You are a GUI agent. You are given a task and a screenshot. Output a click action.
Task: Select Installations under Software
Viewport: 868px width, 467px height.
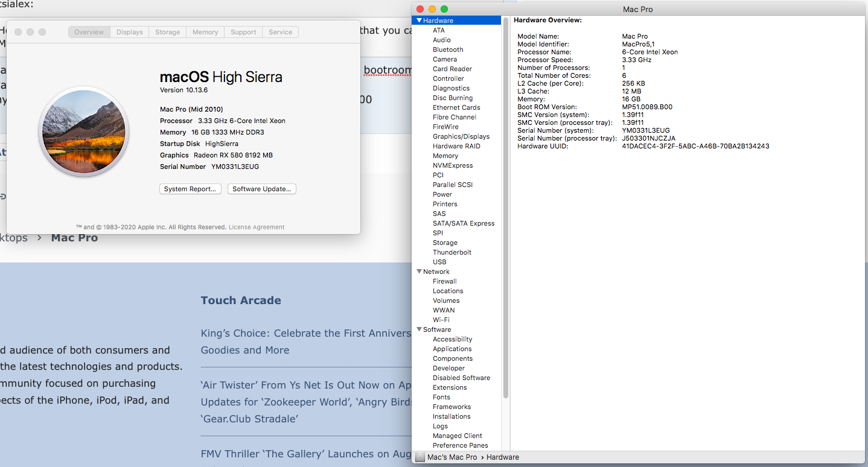452,416
